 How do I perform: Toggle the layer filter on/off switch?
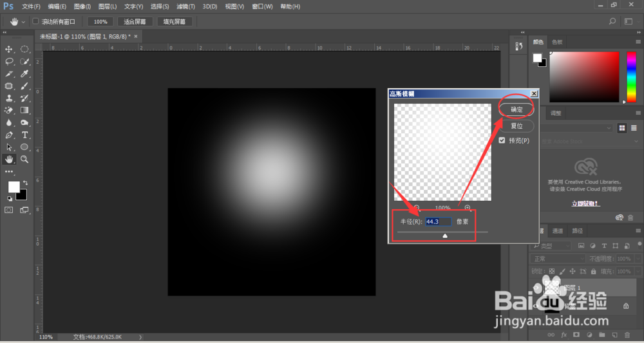click(639, 245)
